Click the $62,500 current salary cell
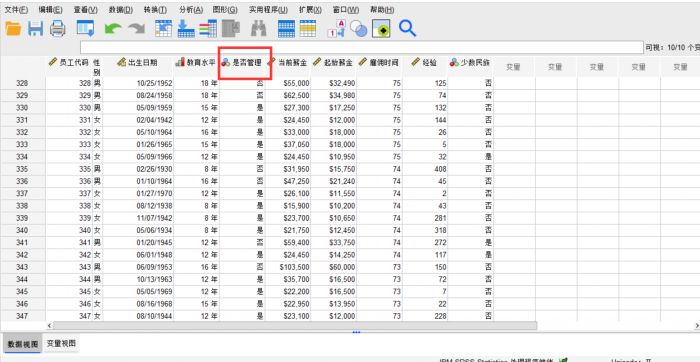 pos(288,96)
